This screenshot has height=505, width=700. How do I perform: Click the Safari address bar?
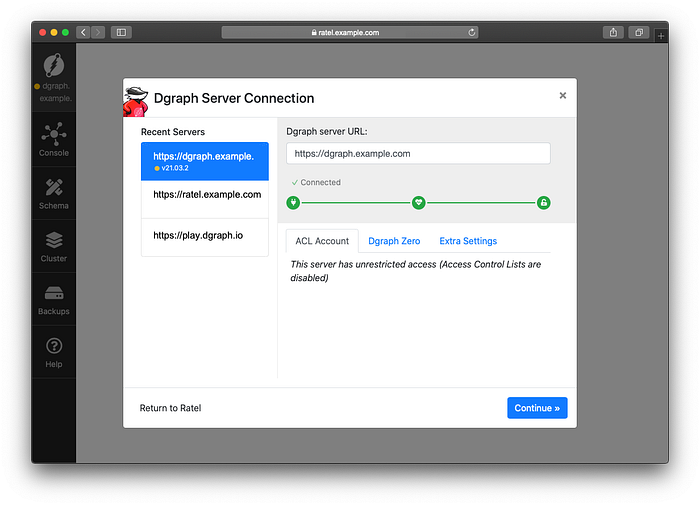coord(350,32)
